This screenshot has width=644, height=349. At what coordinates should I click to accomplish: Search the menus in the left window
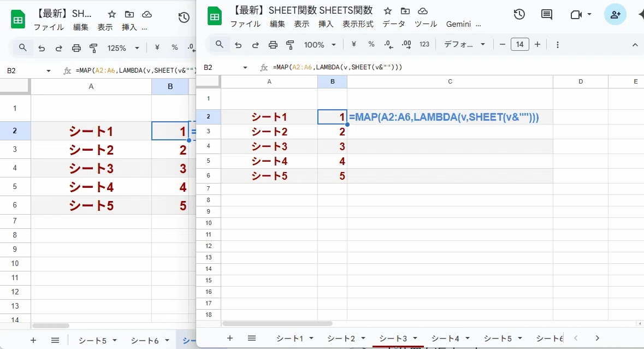click(22, 48)
